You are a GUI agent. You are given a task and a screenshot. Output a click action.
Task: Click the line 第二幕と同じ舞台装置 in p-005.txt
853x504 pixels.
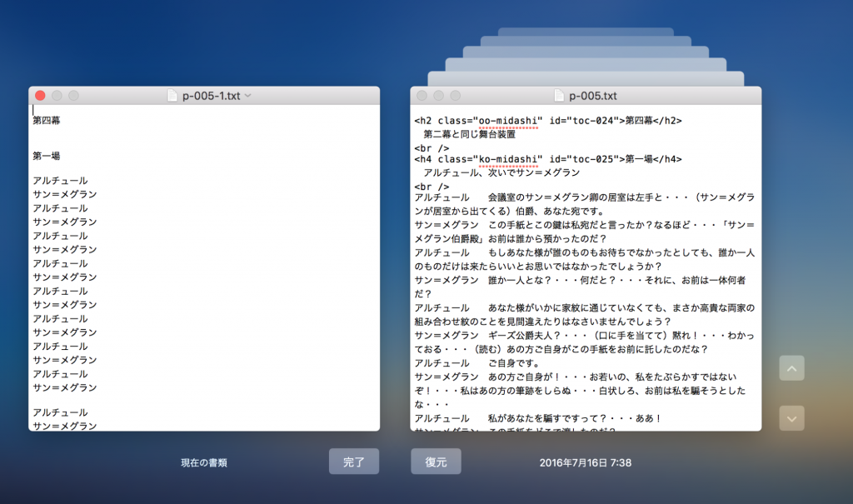(470, 134)
